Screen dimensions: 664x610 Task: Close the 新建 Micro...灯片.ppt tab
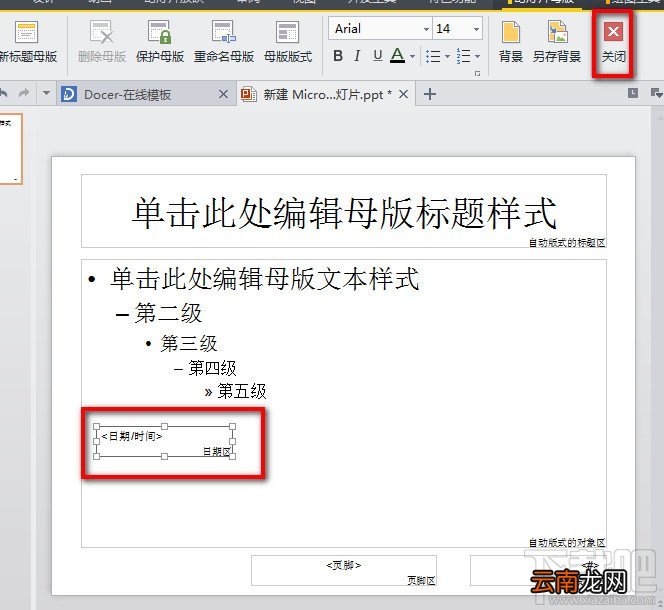pyautogui.click(x=404, y=94)
